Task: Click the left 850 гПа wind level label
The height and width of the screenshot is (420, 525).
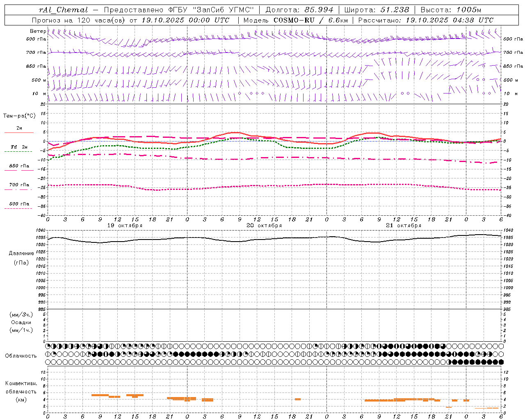Action: 36,66
